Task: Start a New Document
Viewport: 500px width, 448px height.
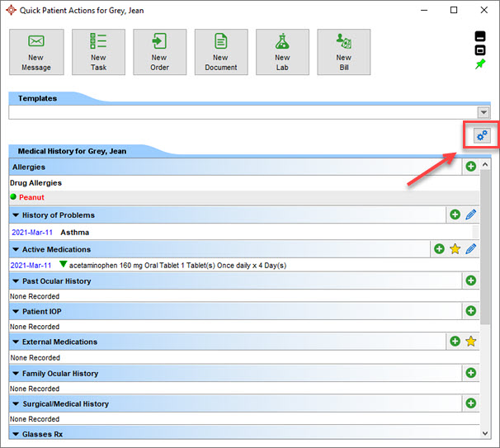Action: tap(221, 52)
